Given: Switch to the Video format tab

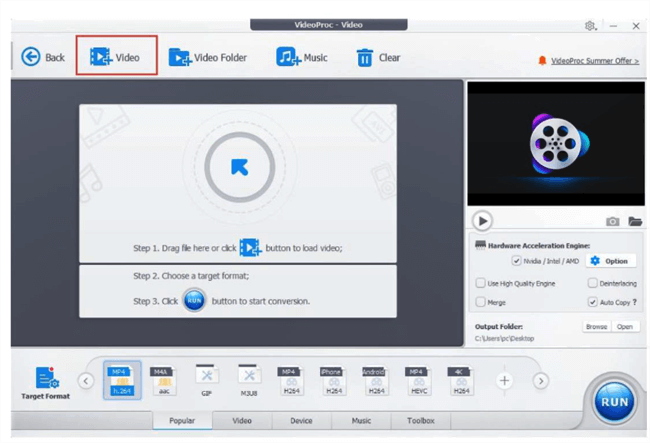Looking at the screenshot, I should click(242, 420).
